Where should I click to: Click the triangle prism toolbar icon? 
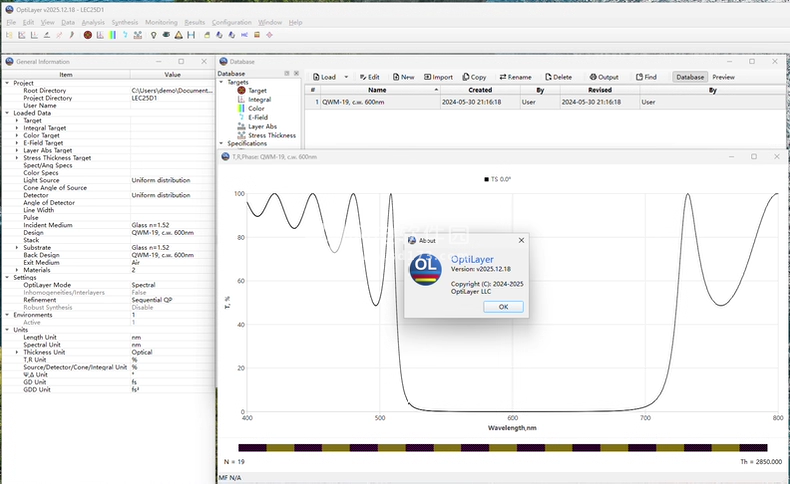178,35
